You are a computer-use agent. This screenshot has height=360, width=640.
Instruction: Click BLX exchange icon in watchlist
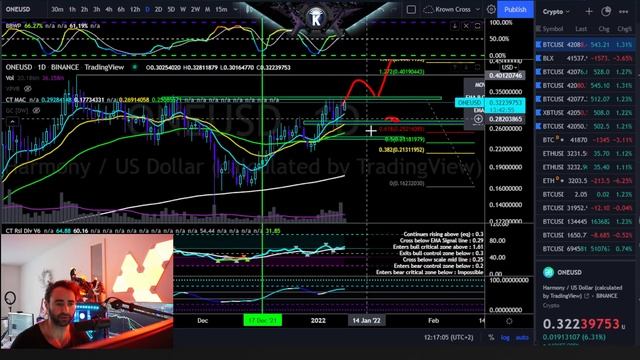538,58
